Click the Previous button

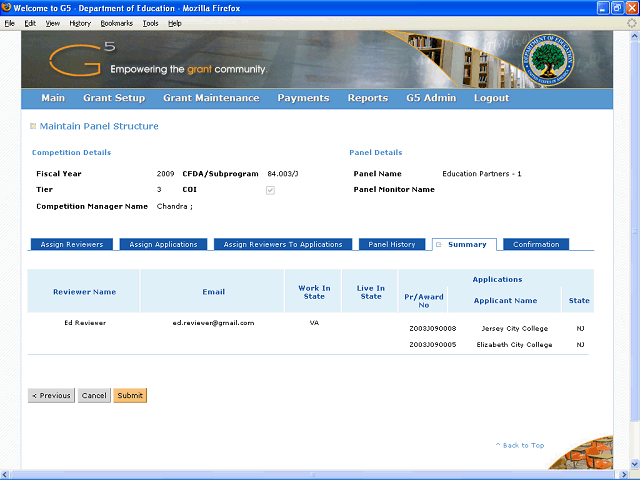[x=51, y=395]
